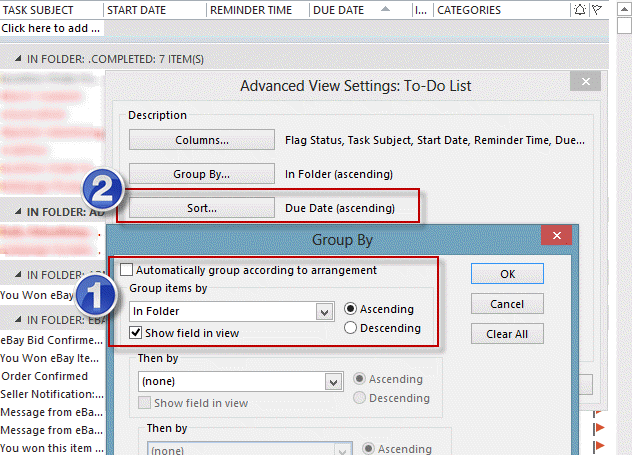Click OK in Group By dialog
632x455 pixels.
point(507,274)
